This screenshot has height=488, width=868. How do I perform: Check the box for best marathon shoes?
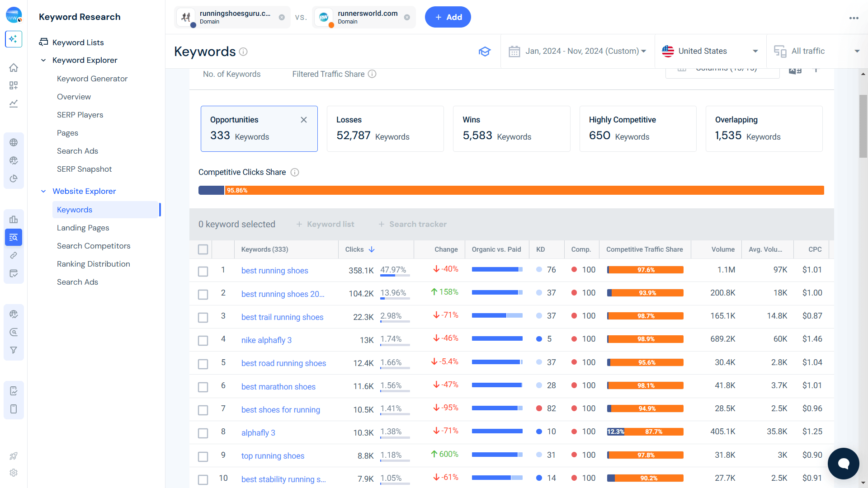click(203, 387)
